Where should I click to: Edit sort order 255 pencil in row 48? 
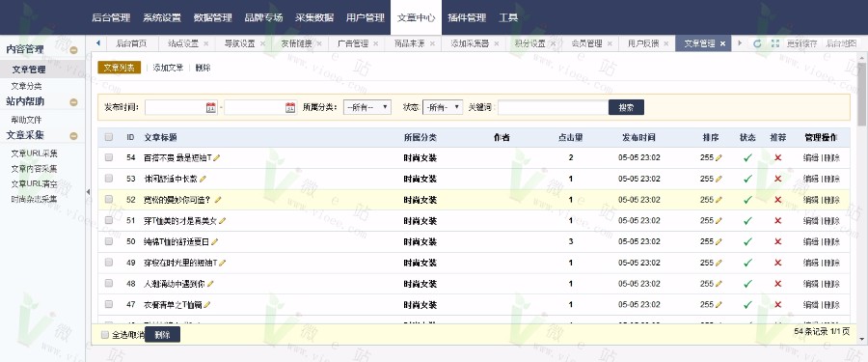[719, 284]
